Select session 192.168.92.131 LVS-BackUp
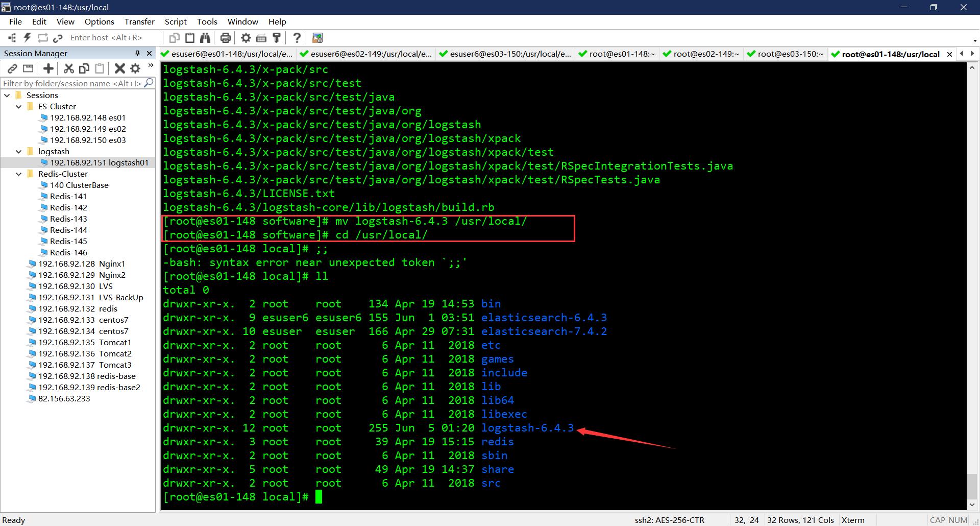This screenshot has width=980, height=526. [91, 298]
